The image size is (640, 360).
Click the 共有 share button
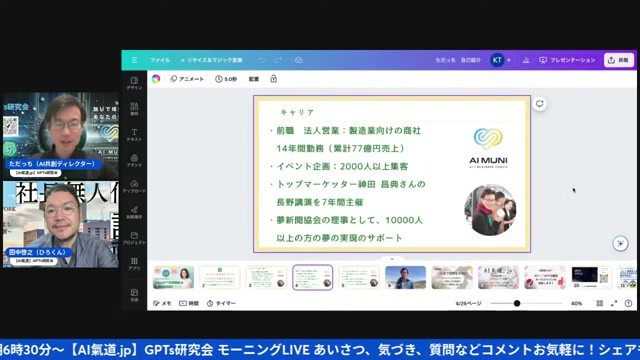point(618,60)
